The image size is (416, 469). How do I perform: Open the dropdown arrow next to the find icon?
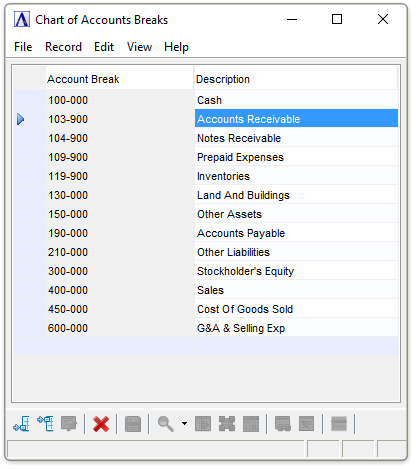click(184, 424)
